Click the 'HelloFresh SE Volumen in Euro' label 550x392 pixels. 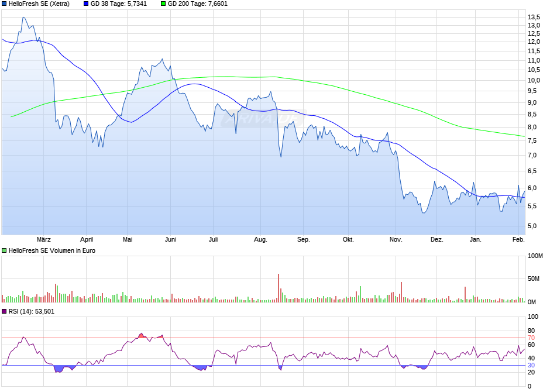pos(52,250)
